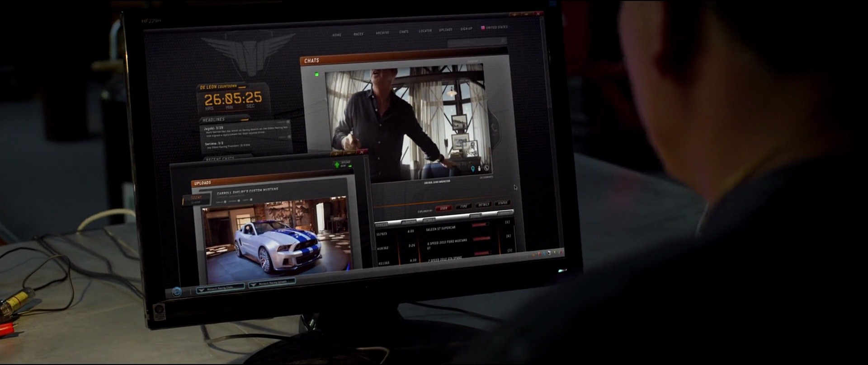Click the Saleen S7 Supercar red progress bar
This screenshot has width=868, height=365.
[480, 224]
